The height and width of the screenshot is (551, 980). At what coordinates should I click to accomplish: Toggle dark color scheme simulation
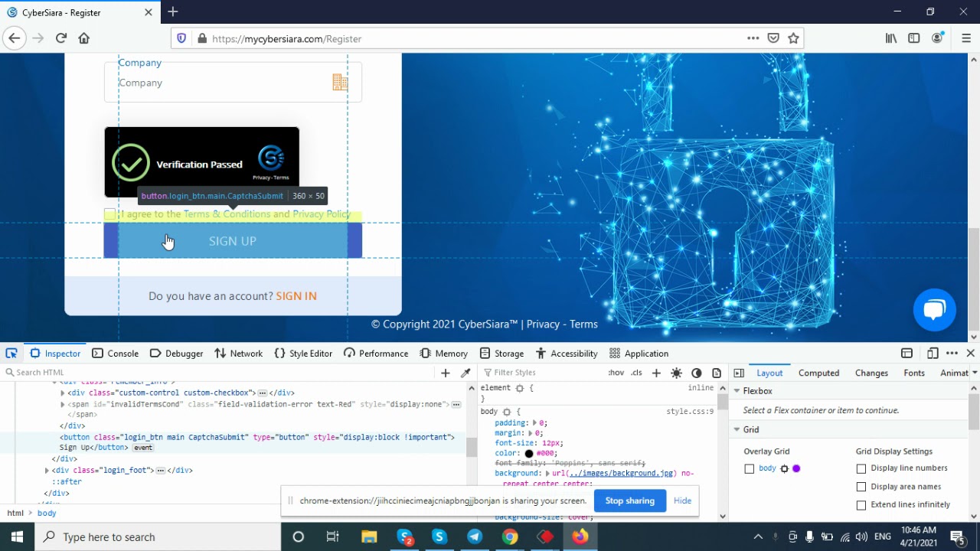[x=696, y=373]
